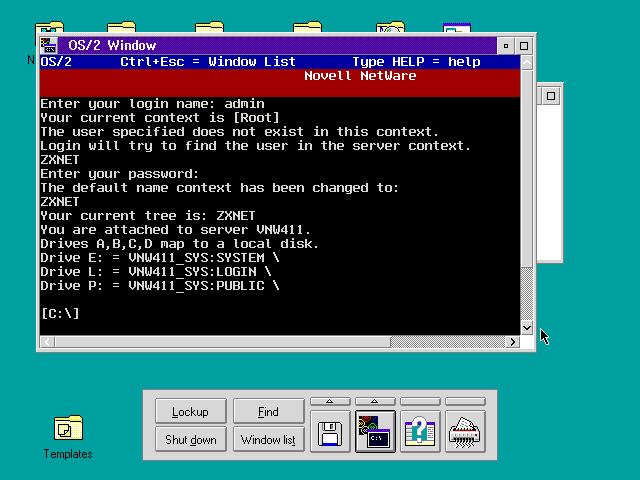Click the horizontal scrollbar right arrow
Viewport: 640px width, 480px height.
pos(513,342)
